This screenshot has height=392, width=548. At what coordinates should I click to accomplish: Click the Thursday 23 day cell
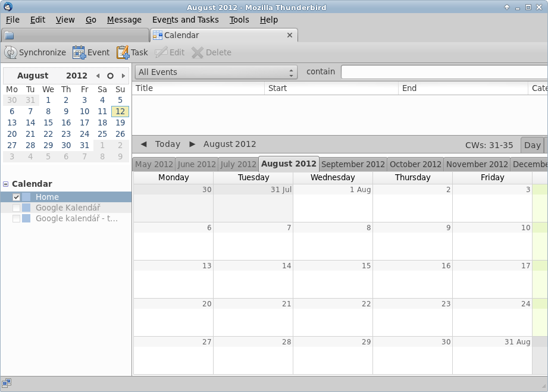tap(412, 317)
